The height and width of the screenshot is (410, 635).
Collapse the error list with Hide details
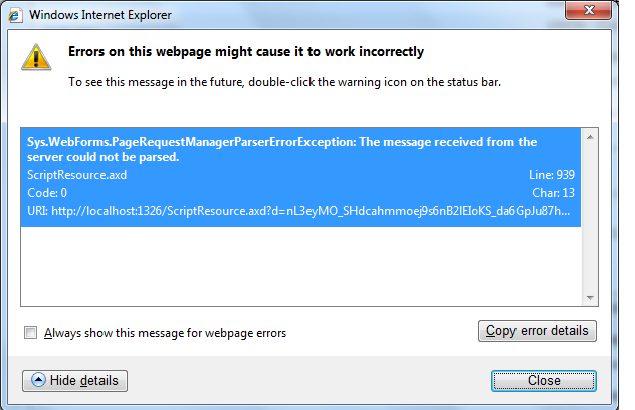click(75, 381)
